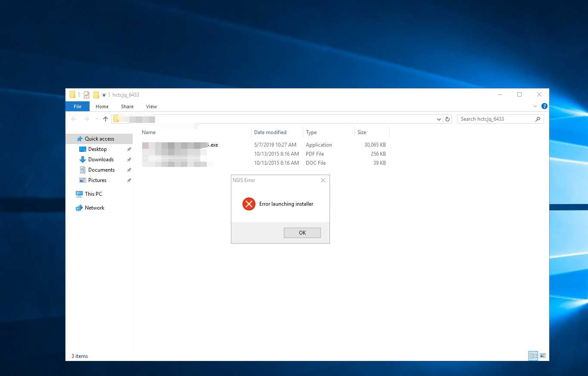Viewport: 588px width, 376px height.
Task: Close the NSIS Error dialog
Action: pyautogui.click(x=323, y=180)
